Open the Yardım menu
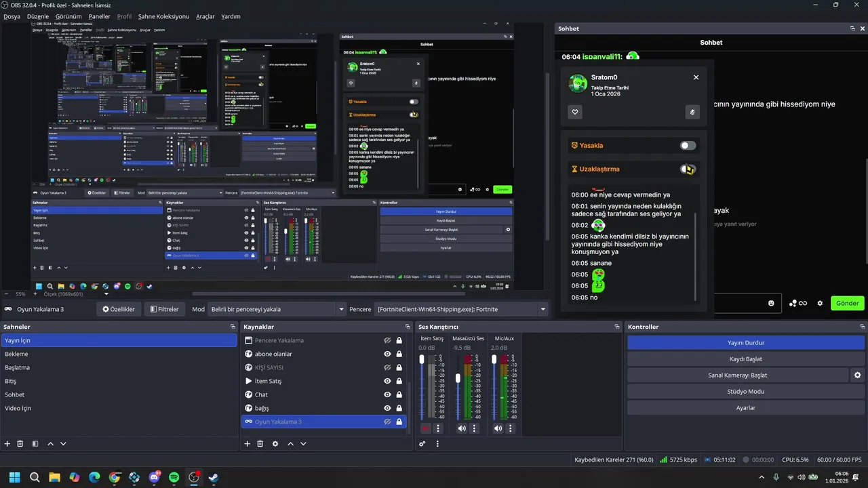The image size is (868, 488). [231, 16]
